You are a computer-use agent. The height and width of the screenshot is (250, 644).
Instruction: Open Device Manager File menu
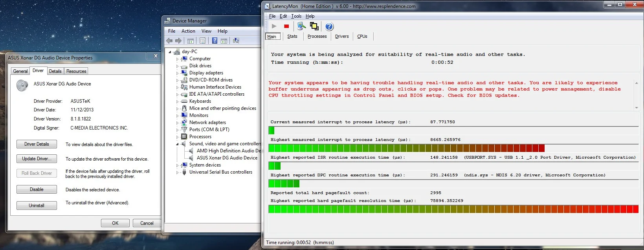tap(172, 31)
